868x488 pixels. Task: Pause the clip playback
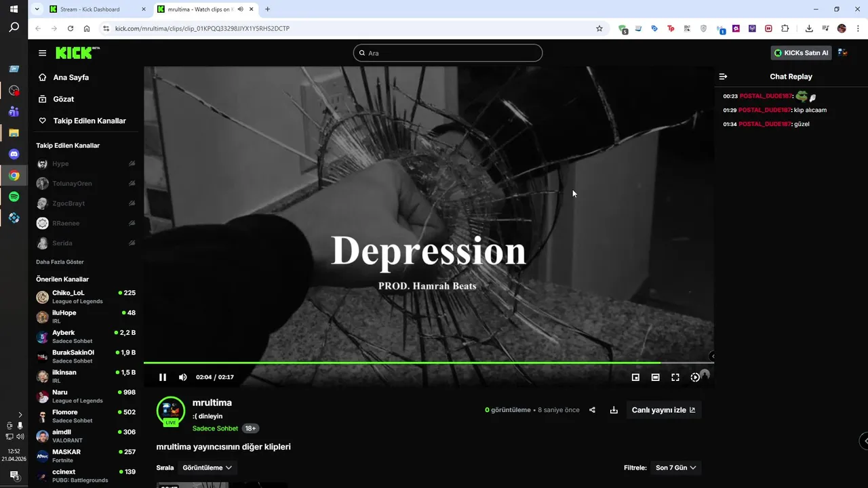[163, 378]
